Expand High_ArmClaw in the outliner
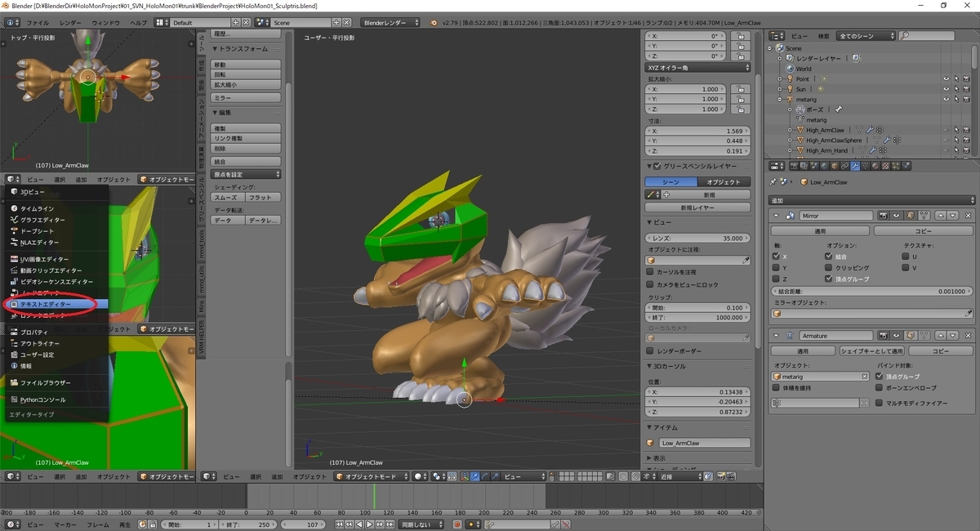This screenshot has height=531, width=980. (x=790, y=130)
